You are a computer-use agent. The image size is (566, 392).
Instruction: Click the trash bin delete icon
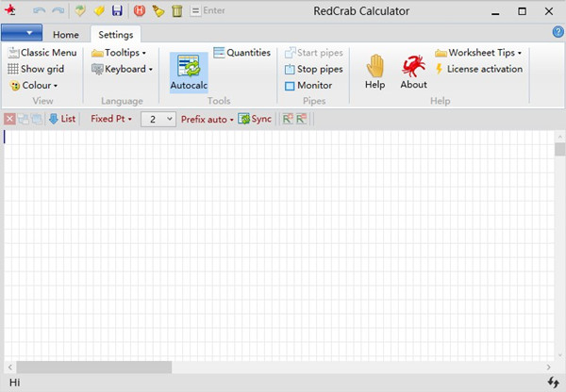[x=177, y=10]
